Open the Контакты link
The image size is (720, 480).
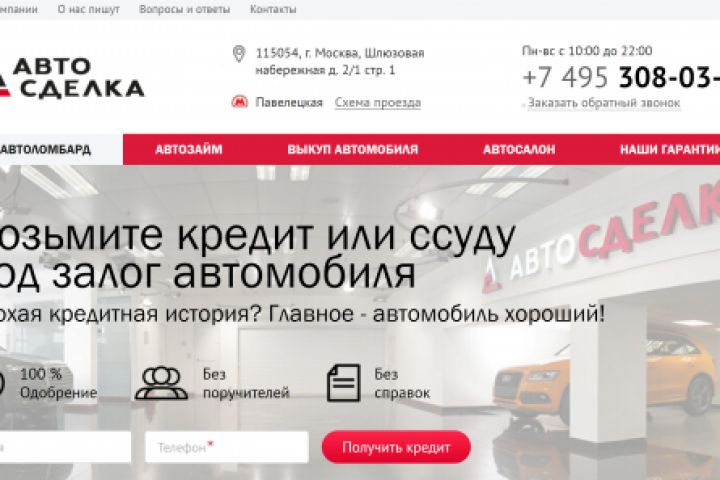[x=273, y=9]
